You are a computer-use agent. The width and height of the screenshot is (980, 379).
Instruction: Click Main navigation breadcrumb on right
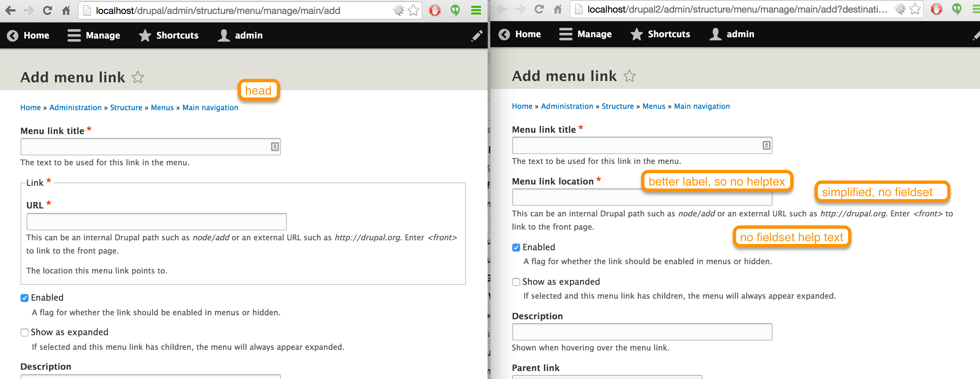click(701, 106)
